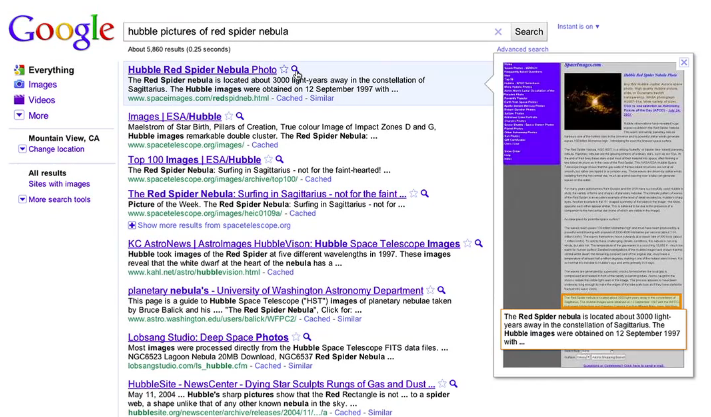Open preview magnifier for Hubble Red Spider Nebula Photo

tap(295, 69)
